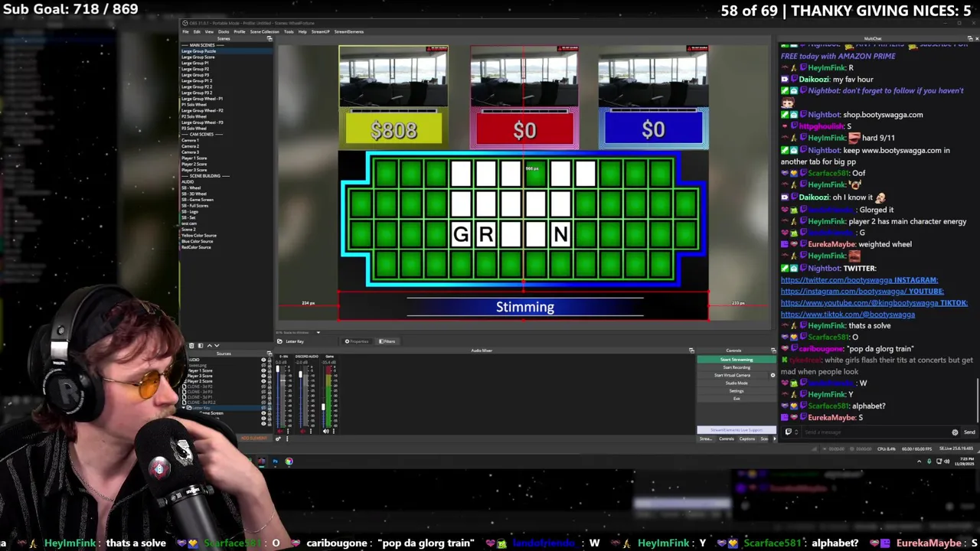
Task: Open volume icon in system tray
Action: point(947,461)
